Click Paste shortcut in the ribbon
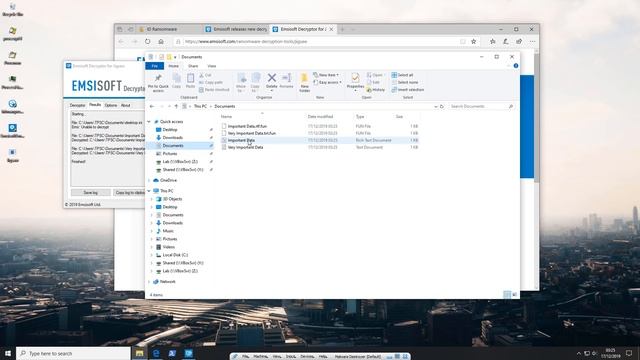Image resolution: width=640 pixels, height=360 pixels. 214,90
